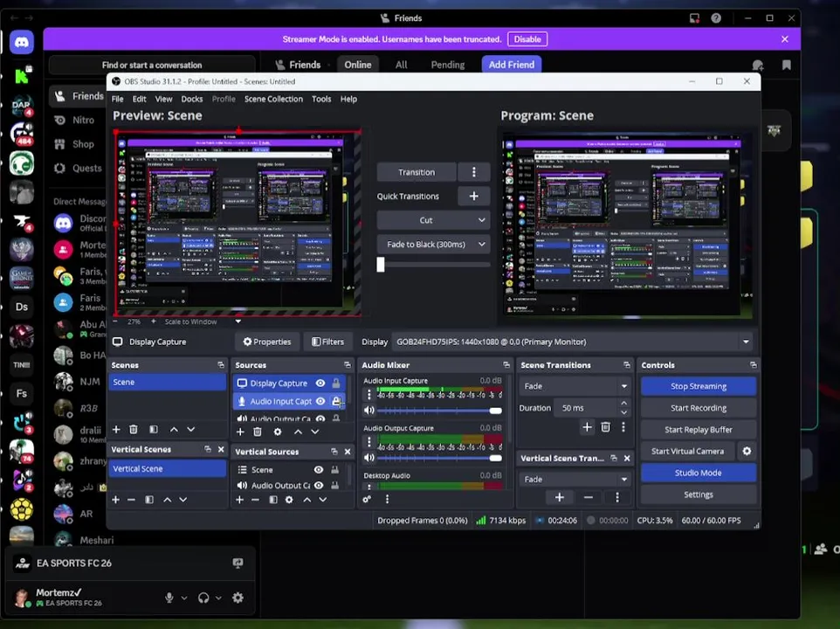
Task: Open OBS Tools menu
Action: coord(321,99)
